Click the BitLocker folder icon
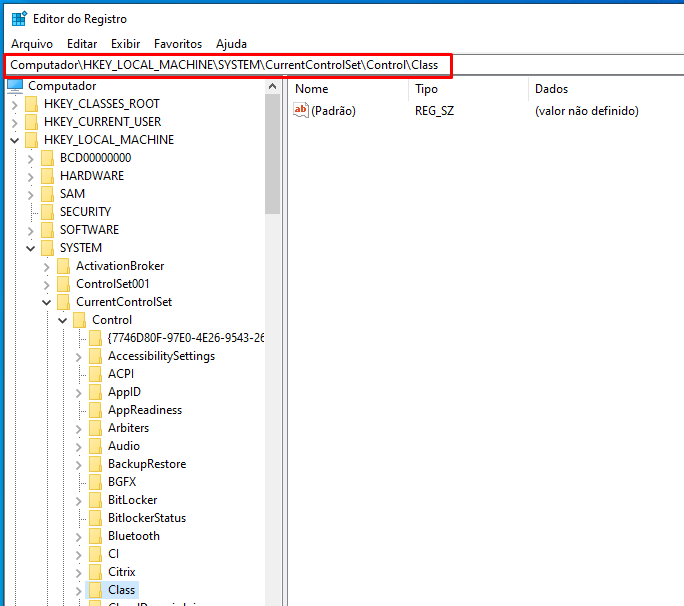Image resolution: width=684 pixels, height=606 pixels. pyautogui.click(x=96, y=500)
